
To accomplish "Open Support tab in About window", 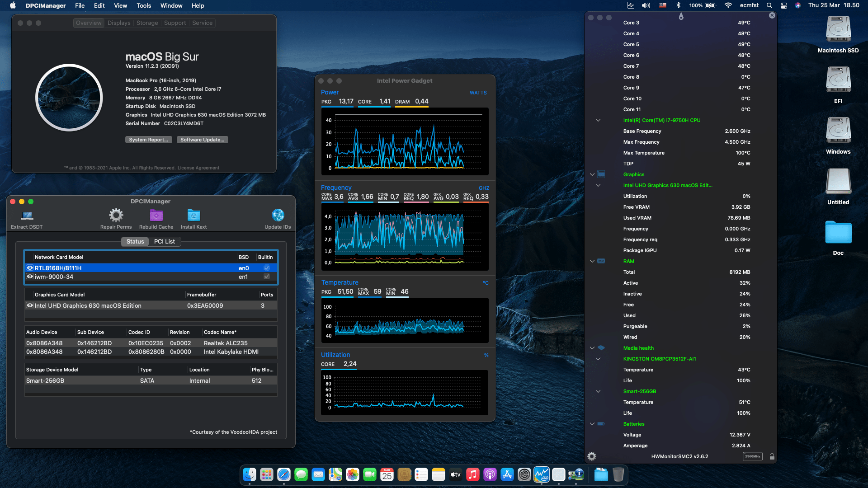I will 175,23.
